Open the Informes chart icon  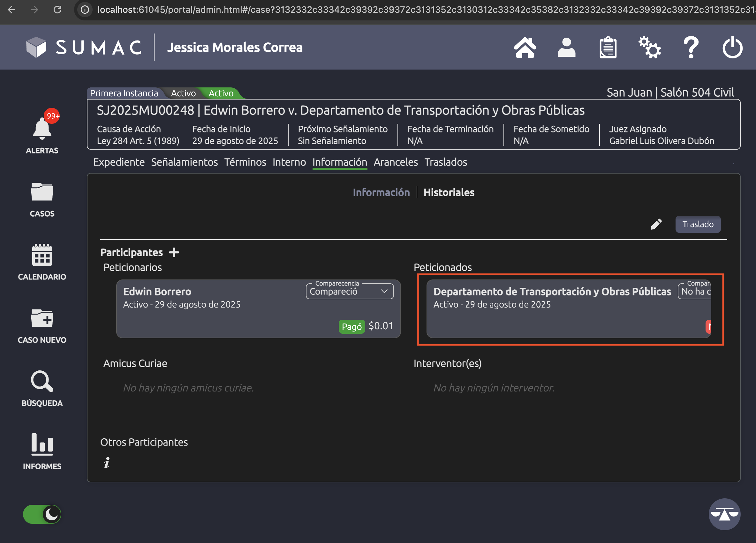tap(42, 444)
